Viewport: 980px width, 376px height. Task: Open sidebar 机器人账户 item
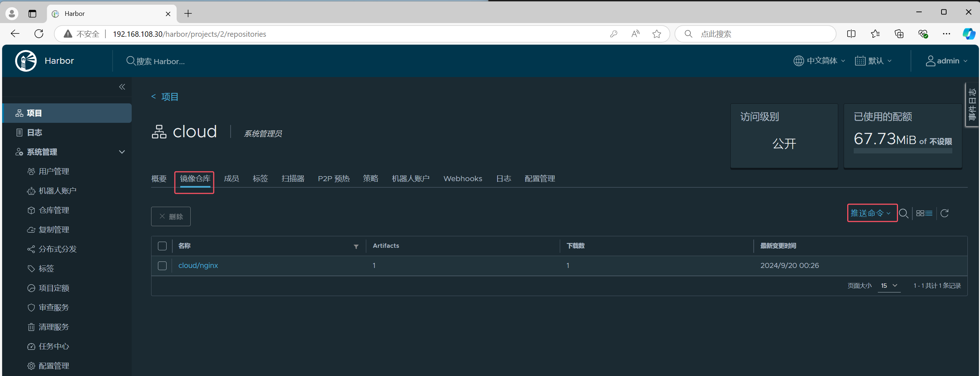[58, 191]
